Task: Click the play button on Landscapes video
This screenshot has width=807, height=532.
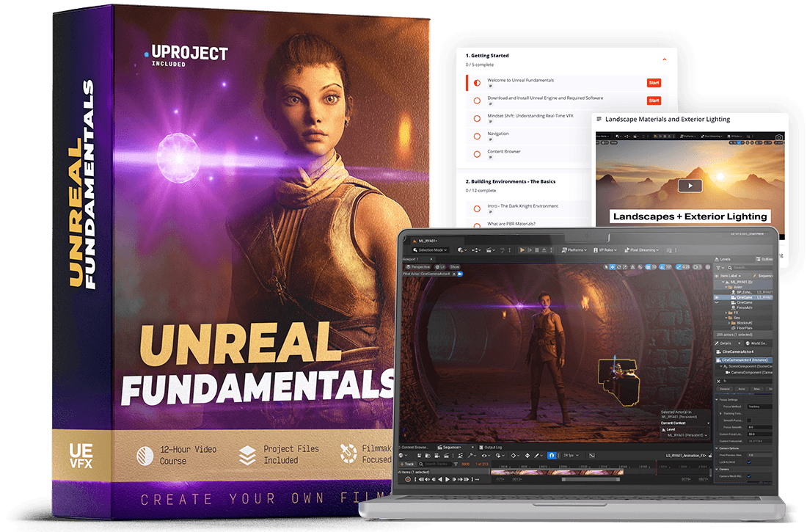Action: [690, 186]
